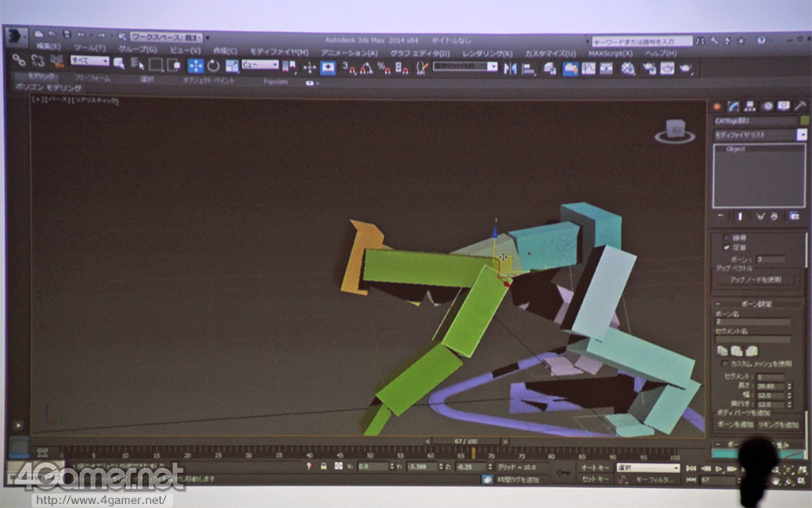The width and height of the screenshot is (812, 508).
Task: Click the Select and Link chain icon
Action: point(18,60)
